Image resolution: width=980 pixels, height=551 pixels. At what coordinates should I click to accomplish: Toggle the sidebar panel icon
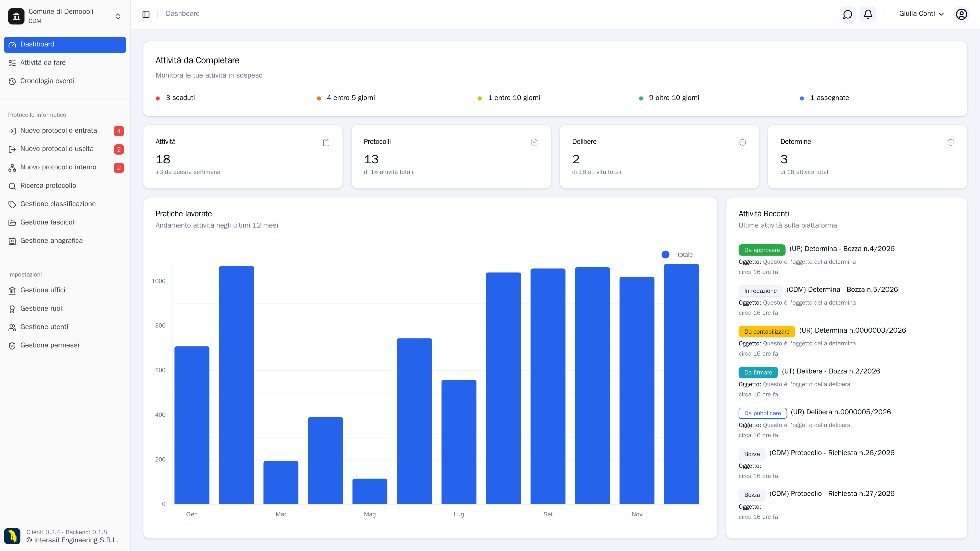click(146, 14)
